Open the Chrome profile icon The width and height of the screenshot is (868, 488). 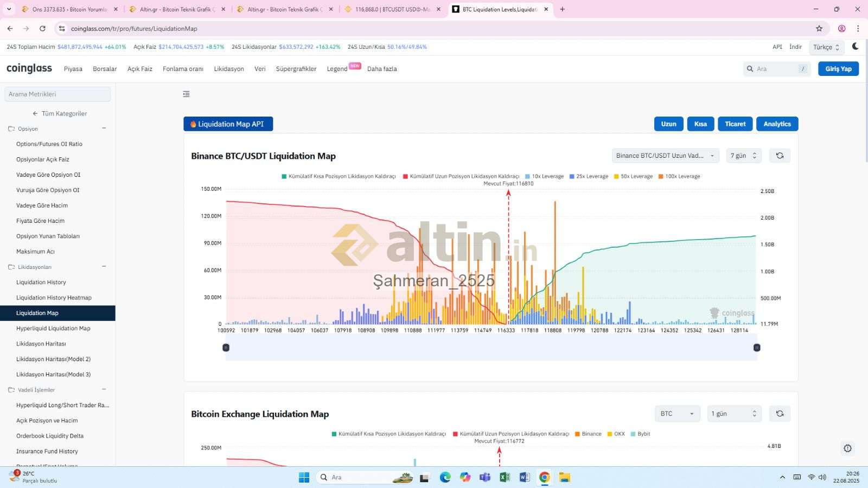point(842,28)
